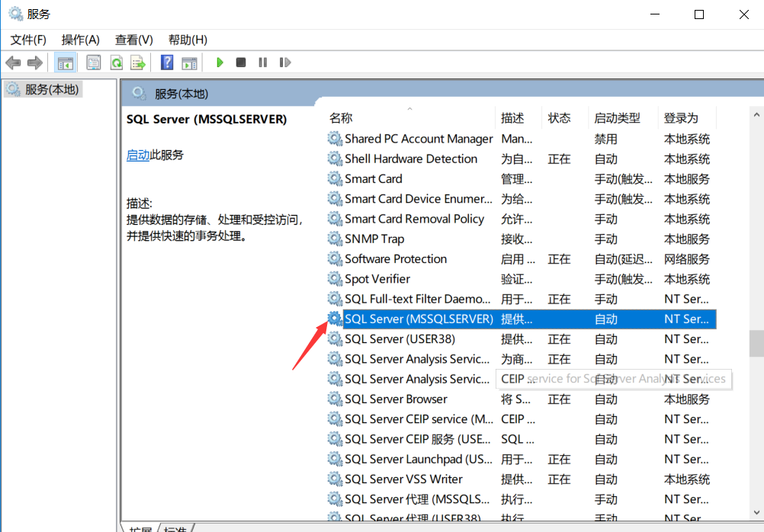
Task: Click 禁用 startup type of Shared PC Account Manager
Action: pos(605,139)
